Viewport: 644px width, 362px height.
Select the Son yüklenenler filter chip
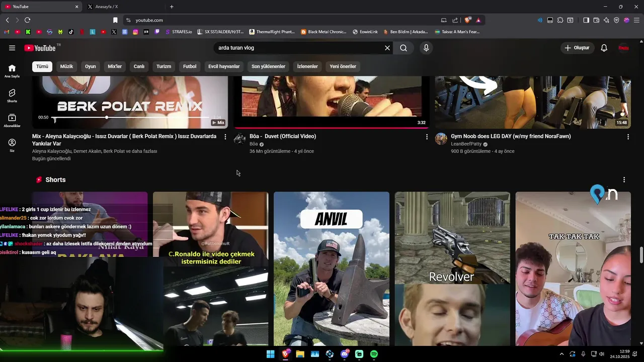[268, 66]
